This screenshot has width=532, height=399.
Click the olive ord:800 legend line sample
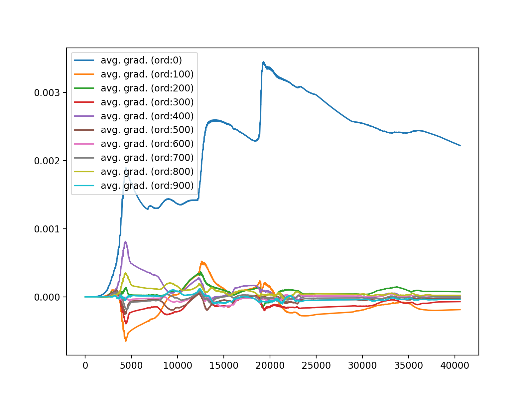pos(84,172)
